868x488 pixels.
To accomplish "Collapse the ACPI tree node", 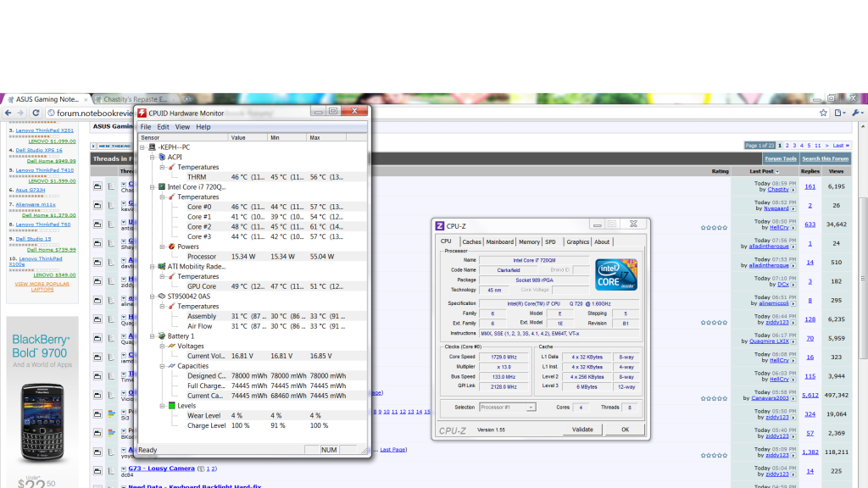I will [153, 157].
